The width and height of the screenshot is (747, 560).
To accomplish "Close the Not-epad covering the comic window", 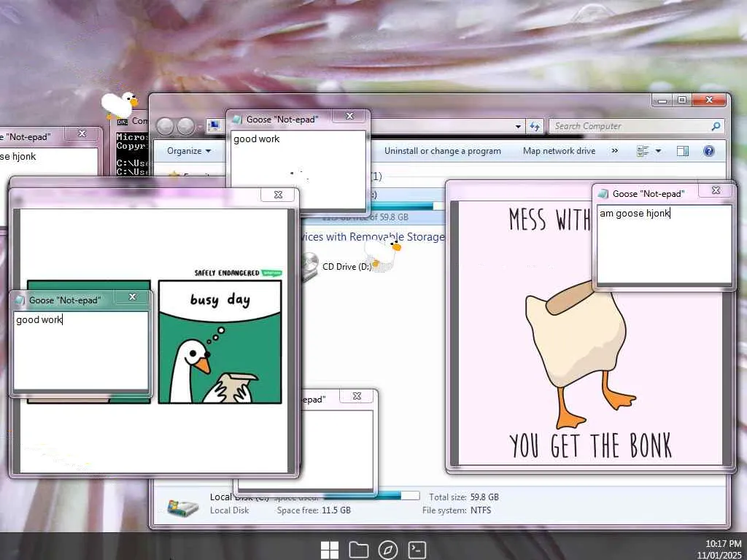I will coord(133,297).
